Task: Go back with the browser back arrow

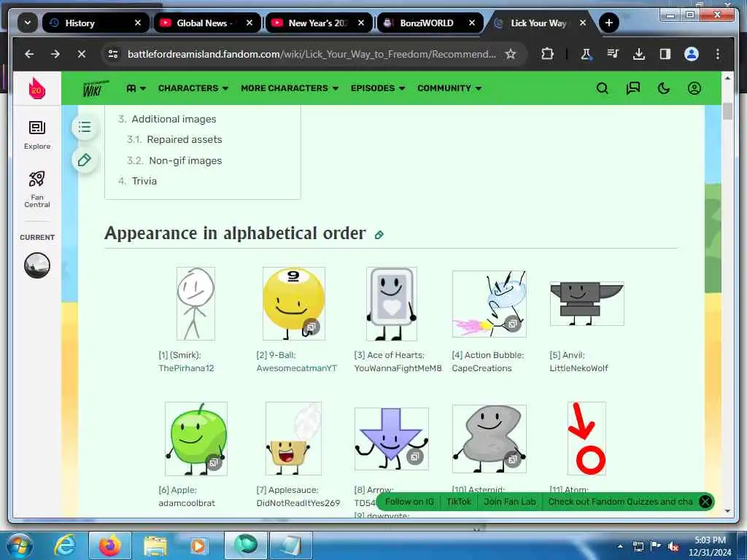Action: click(x=29, y=54)
